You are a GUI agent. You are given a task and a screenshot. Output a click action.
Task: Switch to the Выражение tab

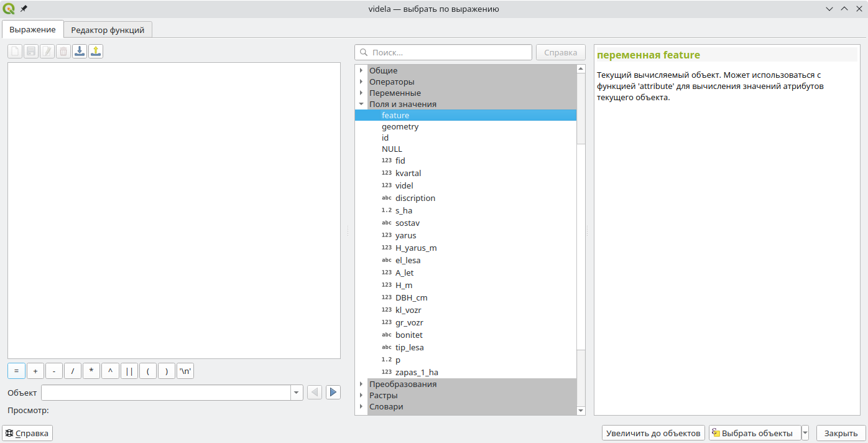click(32, 29)
